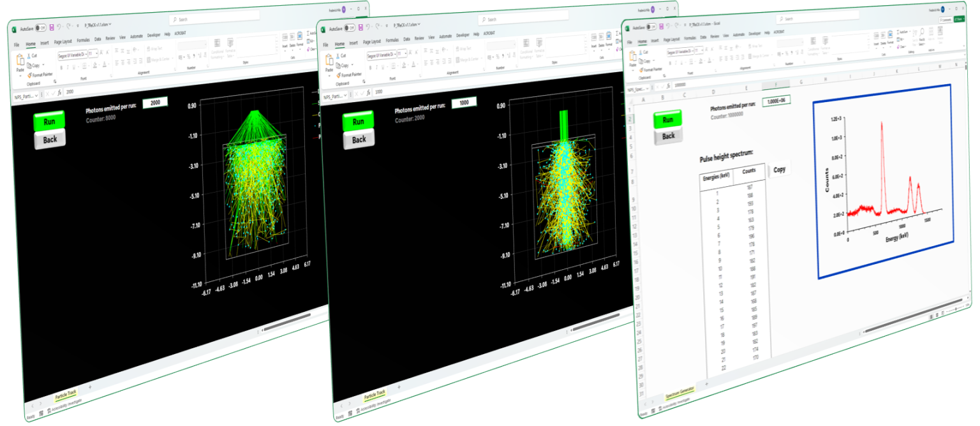Click the Copy icon in the middle window ribbon
The image size is (980, 426).
pyautogui.click(x=338, y=66)
